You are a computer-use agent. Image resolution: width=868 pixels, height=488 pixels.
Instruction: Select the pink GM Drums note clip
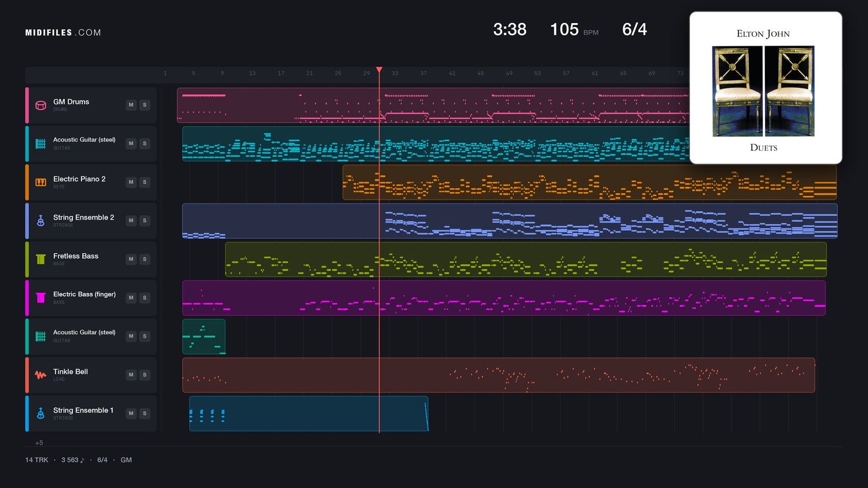(433, 105)
